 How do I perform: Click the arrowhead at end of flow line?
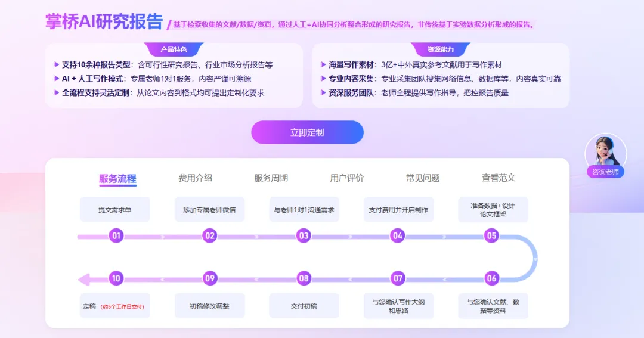pyautogui.click(x=84, y=279)
